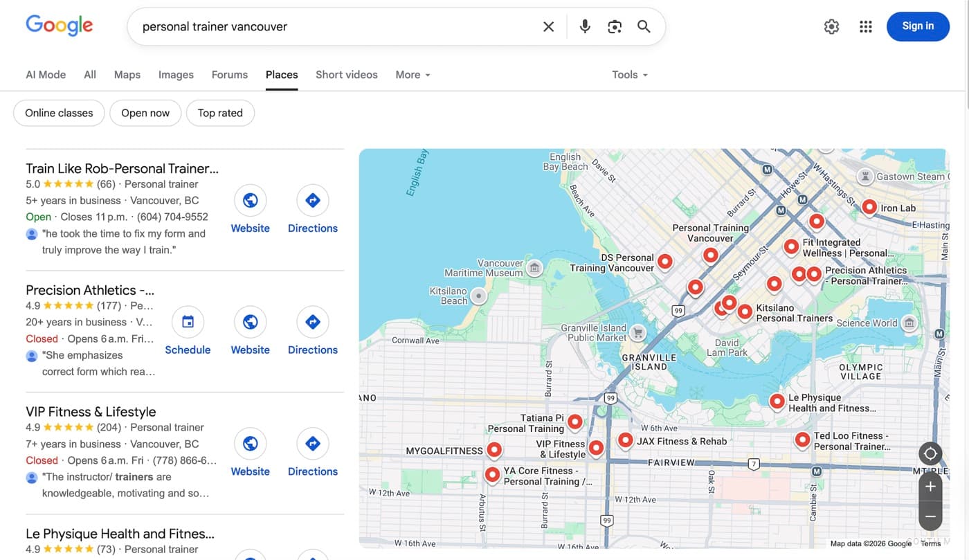
Task: Select the JAX Fitness & Rehab pin
Action: tap(625, 440)
